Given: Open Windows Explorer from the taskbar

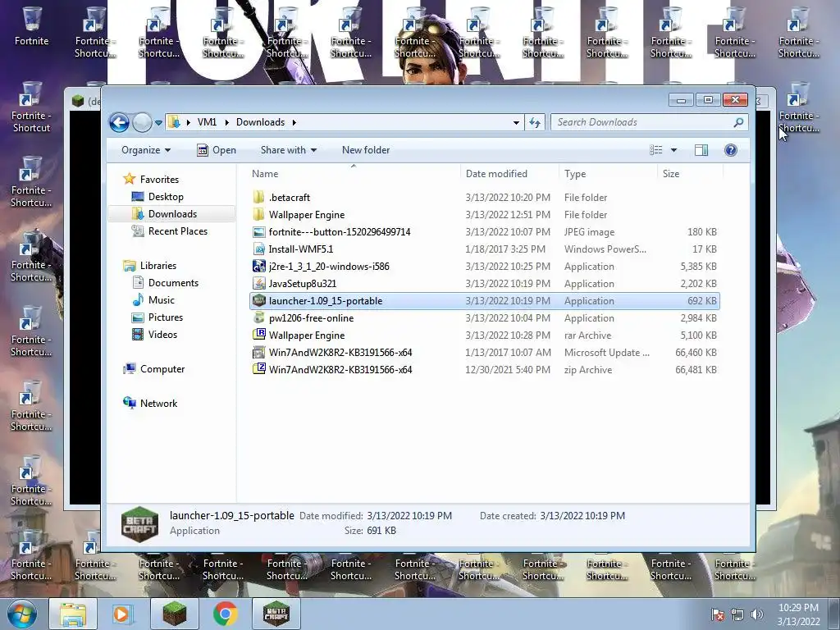Looking at the screenshot, I should (73, 614).
